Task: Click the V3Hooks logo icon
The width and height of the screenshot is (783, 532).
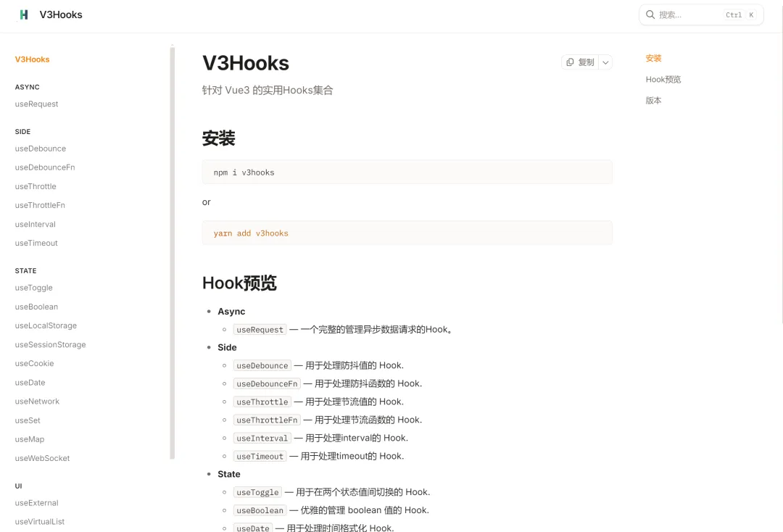Action: click(x=24, y=14)
